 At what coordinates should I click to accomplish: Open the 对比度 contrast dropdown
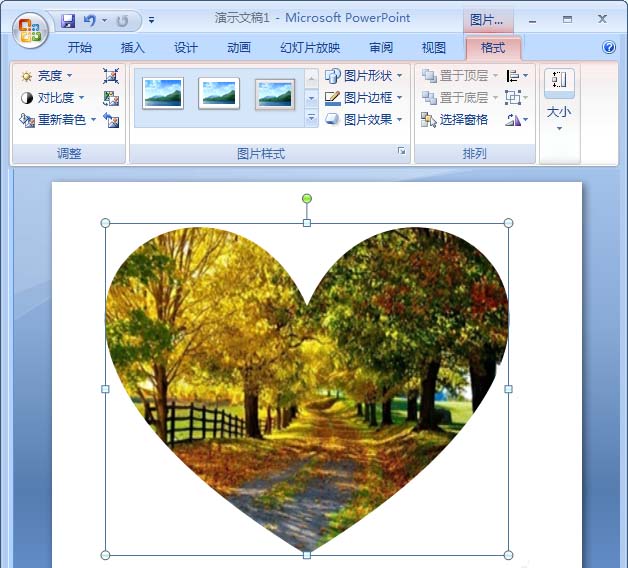click(52, 98)
